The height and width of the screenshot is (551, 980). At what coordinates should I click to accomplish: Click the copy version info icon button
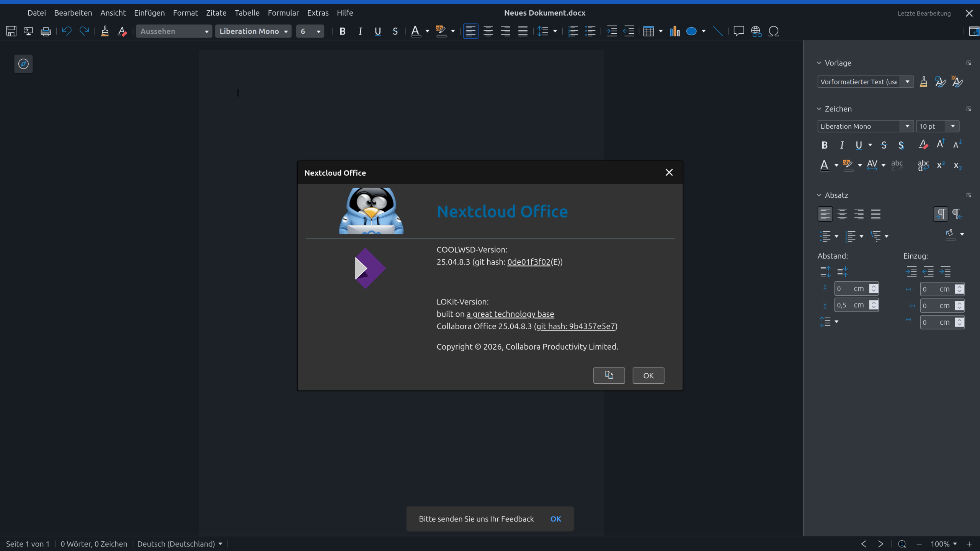609,375
